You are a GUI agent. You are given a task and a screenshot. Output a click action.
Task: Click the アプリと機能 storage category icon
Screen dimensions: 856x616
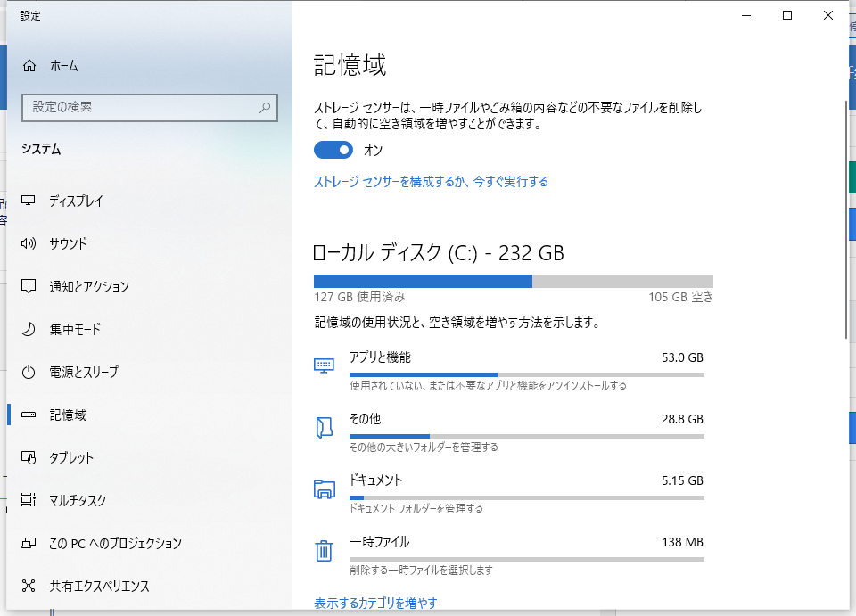click(x=325, y=365)
